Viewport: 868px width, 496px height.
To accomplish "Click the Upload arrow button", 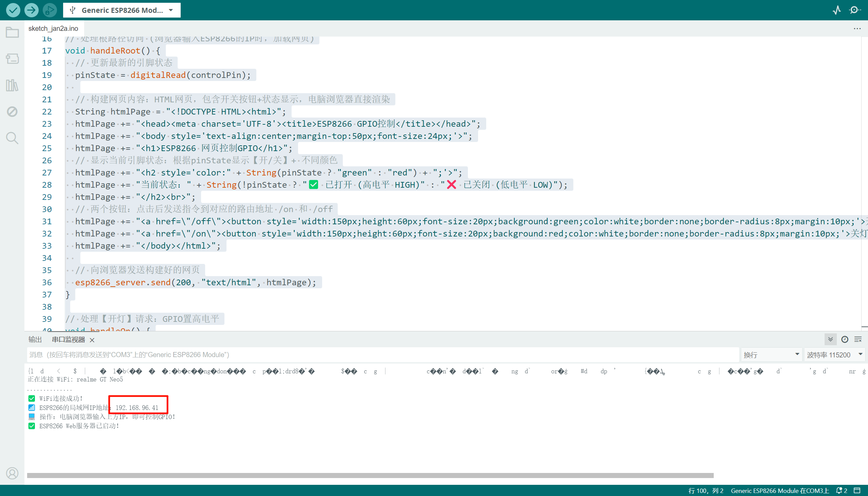I will 32,10.
